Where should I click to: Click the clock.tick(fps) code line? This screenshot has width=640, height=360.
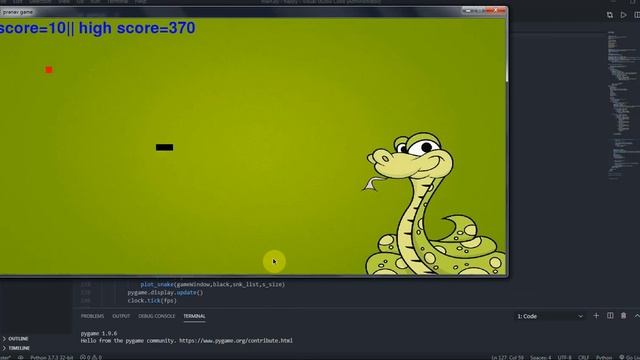point(152,300)
